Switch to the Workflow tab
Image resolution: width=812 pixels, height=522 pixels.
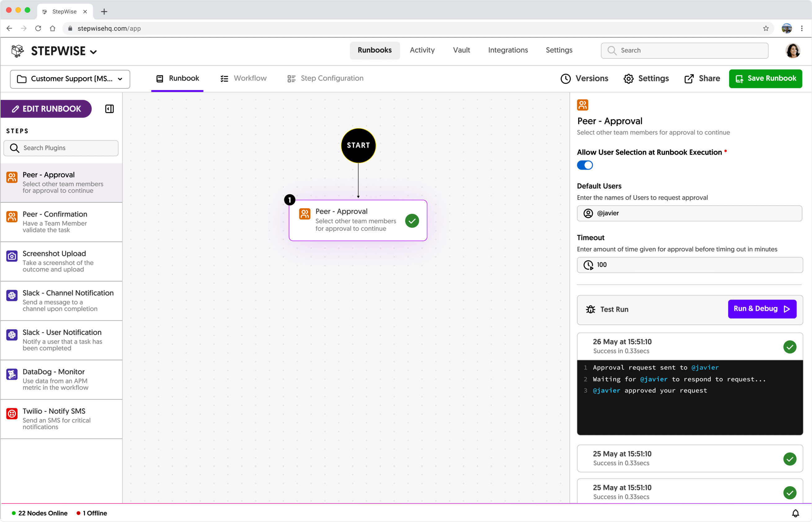pos(243,79)
